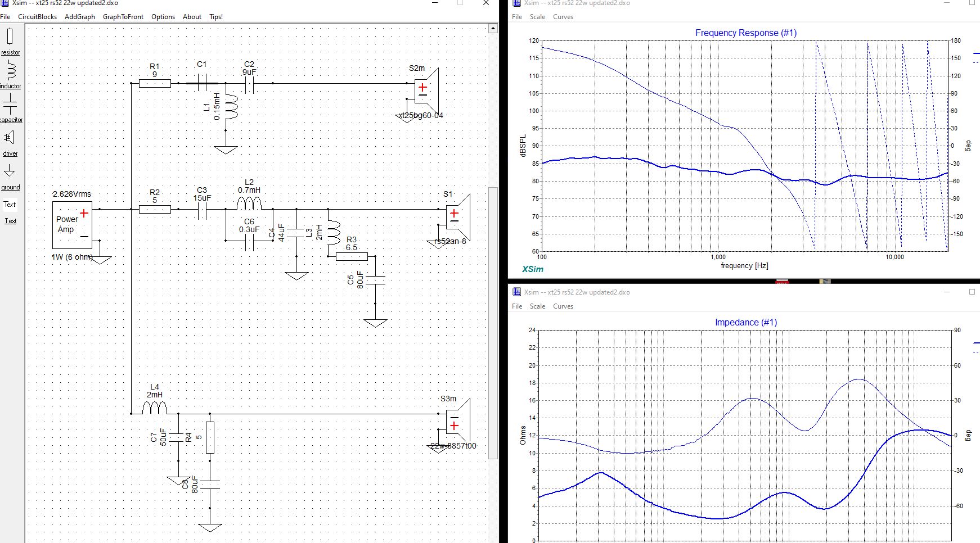Click the 22w-8857t00 driver label

453,446
